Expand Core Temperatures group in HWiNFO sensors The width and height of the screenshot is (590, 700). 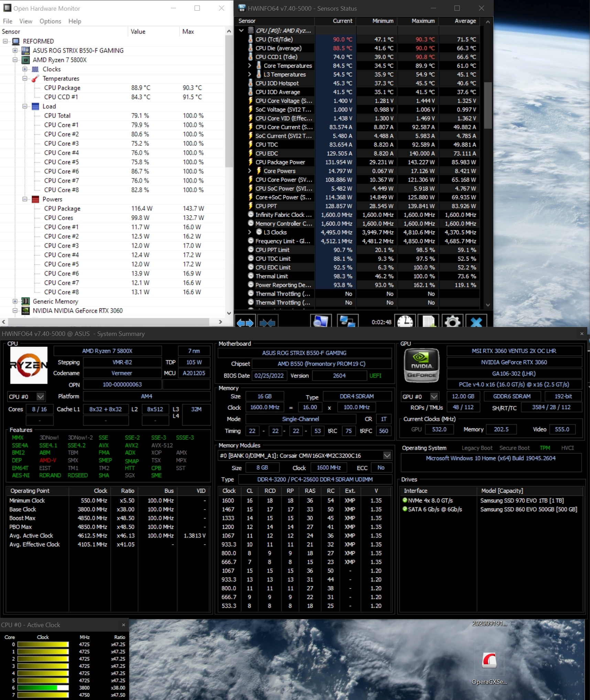(x=250, y=65)
